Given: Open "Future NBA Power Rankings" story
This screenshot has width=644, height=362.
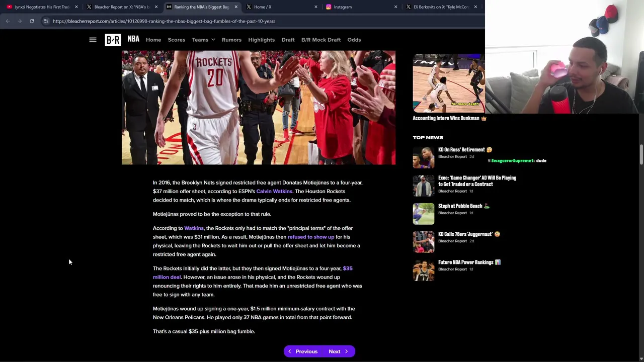Looking at the screenshot, I should [x=469, y=262].
